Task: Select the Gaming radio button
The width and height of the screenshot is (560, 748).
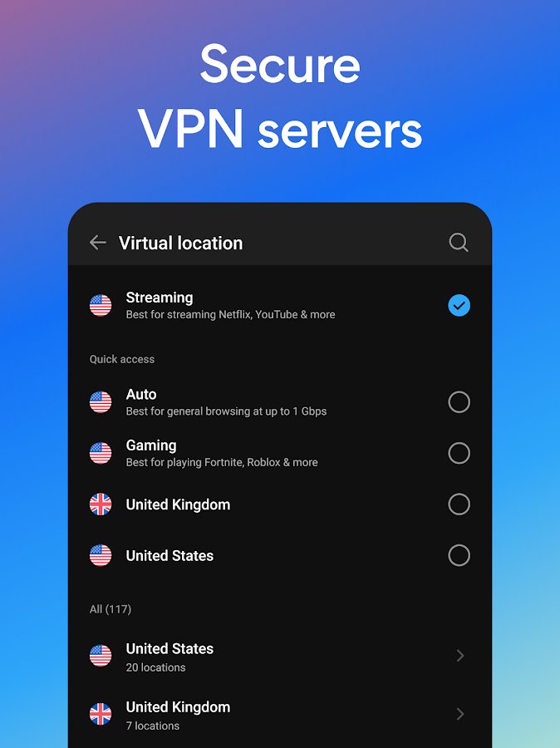Action: coord(459,453)
